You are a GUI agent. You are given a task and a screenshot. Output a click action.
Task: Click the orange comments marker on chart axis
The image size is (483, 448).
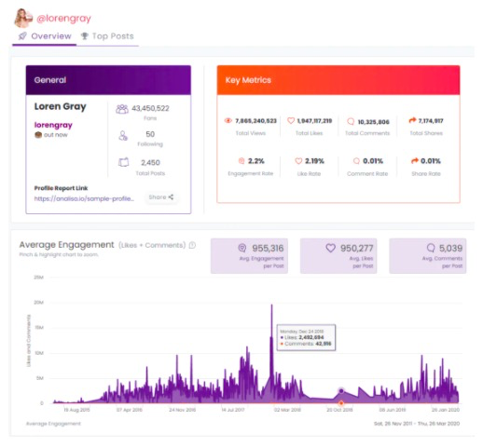tap(341, 403)
